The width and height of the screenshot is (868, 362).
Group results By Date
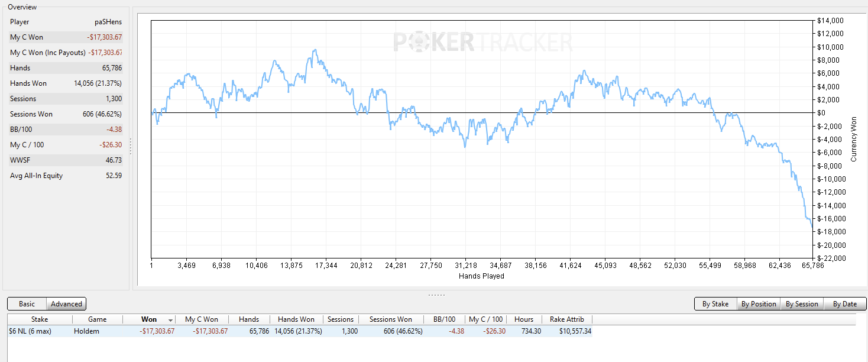[x=845, y=304]
